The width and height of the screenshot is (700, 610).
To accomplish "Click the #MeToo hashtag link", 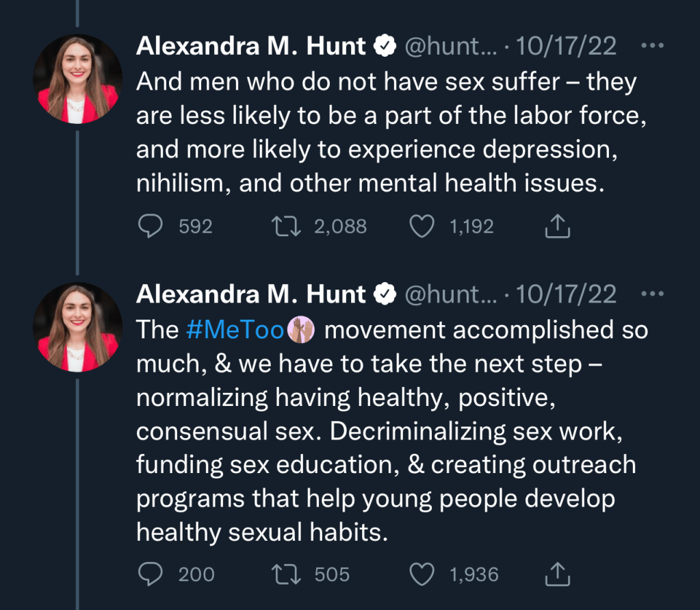I will tap(234, 330).
